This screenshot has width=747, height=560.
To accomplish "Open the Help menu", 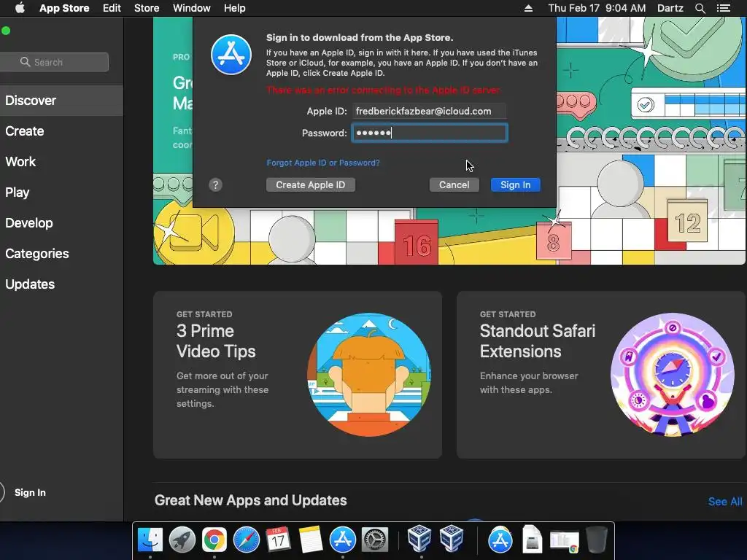I will coord(235,8).
